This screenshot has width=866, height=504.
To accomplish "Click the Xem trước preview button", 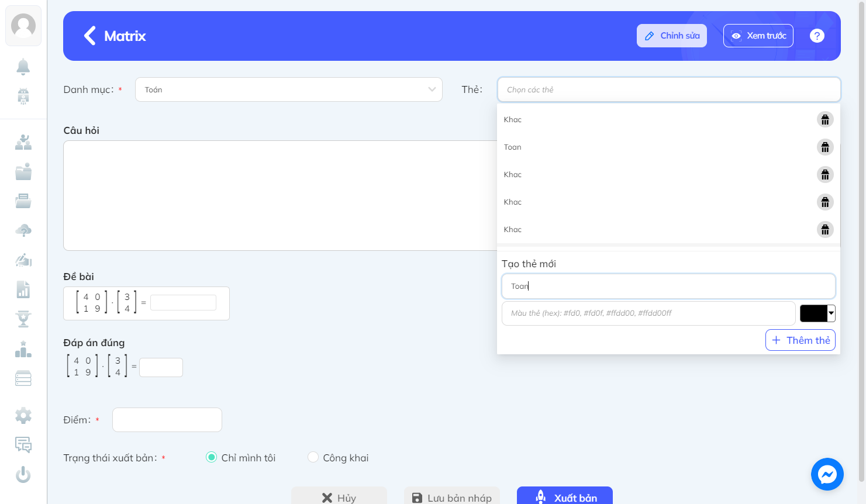I will 758,36.
